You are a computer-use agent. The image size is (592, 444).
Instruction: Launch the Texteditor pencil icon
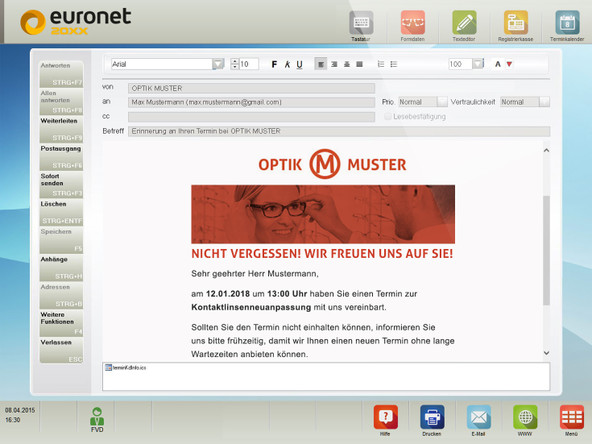[464, 23]
